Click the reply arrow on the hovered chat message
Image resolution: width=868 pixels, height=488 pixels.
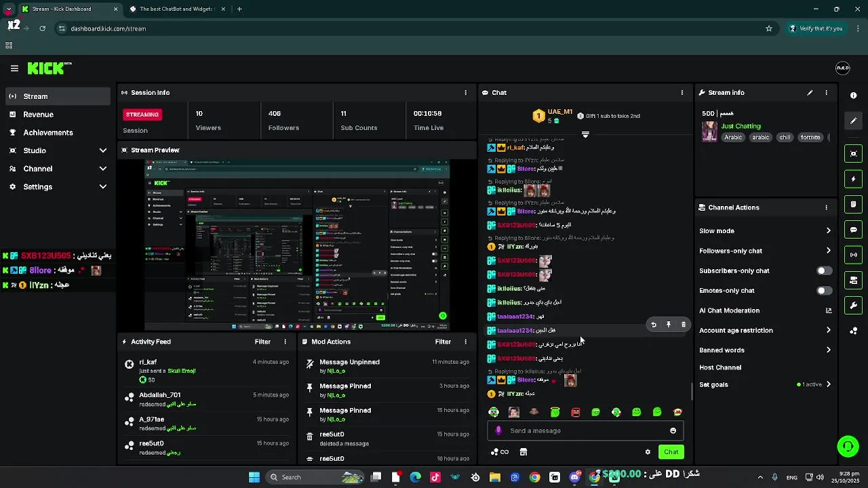click(654, 325)
